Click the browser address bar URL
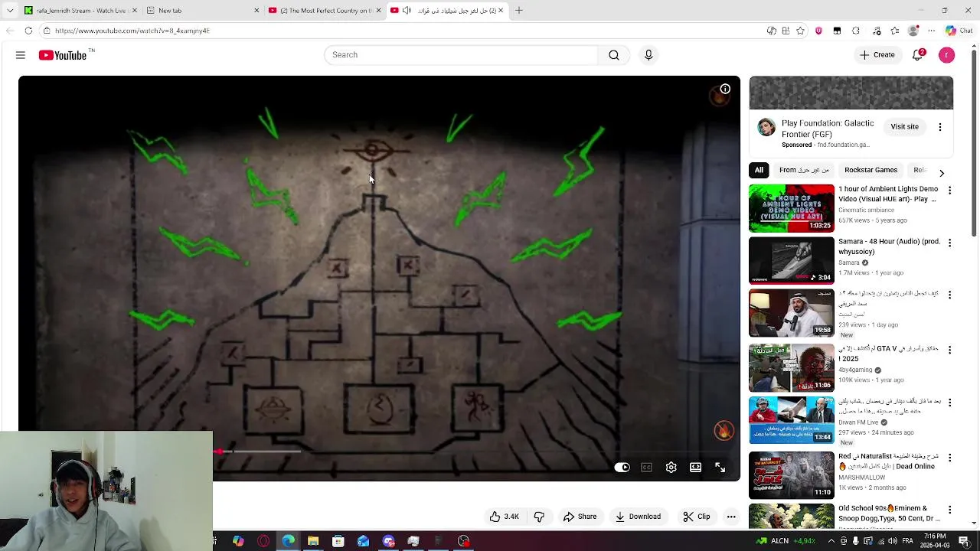Viewport: 980px width, 551px height. (x=132, y=31)
